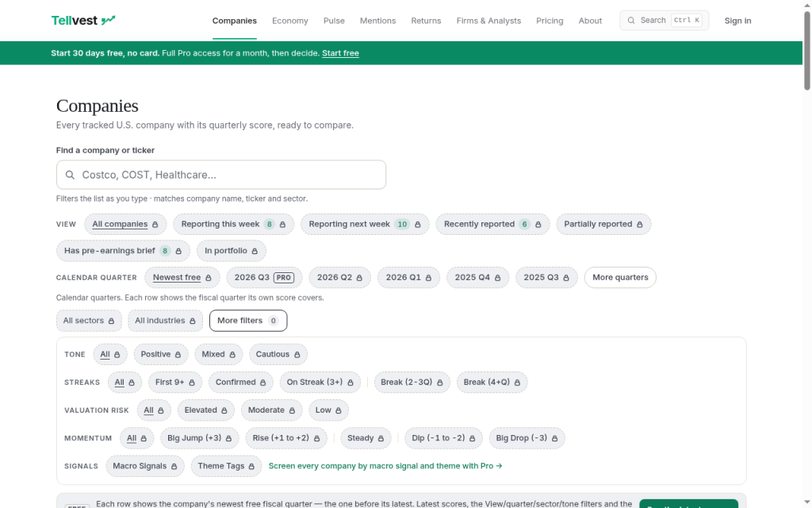Open the About page
The height and width of the screenshot is (508, 812).
point(590,21)
